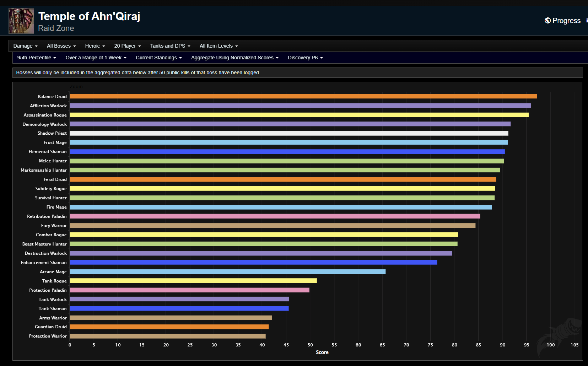Image resolution: width=588 pixels, height=366 pixels.
Task: Click the Fire Mage label
Action: [x=56, y=207]
